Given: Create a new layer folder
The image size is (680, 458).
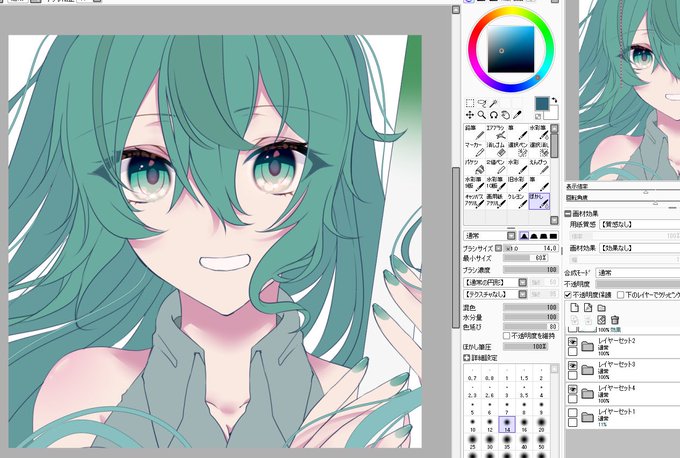Looking at the screenshot, I should coord(602,308).
